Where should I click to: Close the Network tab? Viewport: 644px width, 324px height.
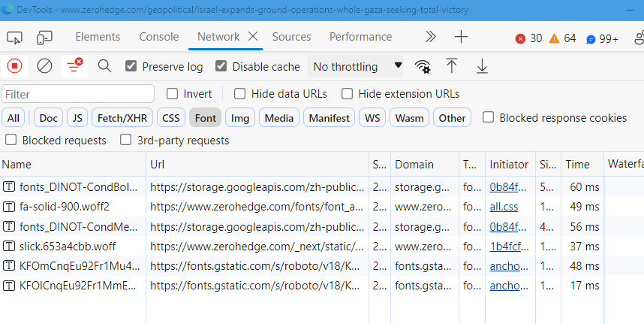coord(253,37)
